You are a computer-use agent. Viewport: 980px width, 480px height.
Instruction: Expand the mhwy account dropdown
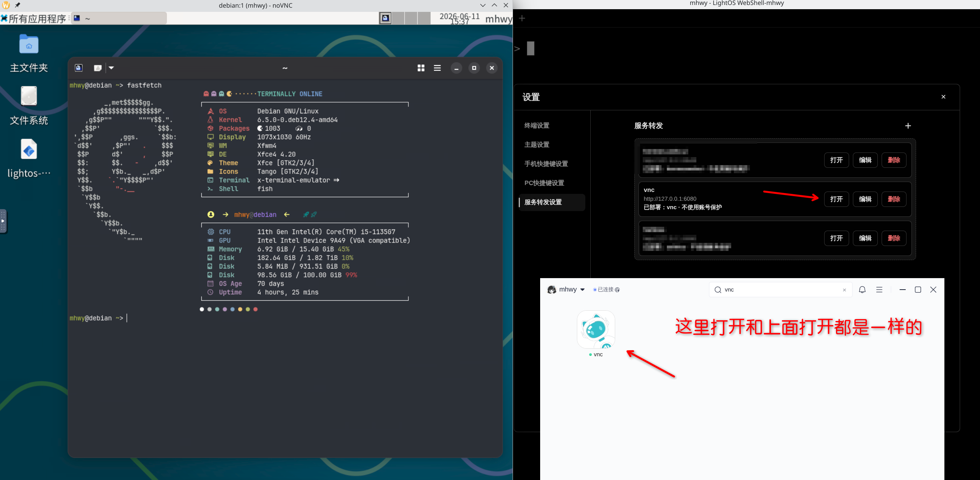pos(582,290)
